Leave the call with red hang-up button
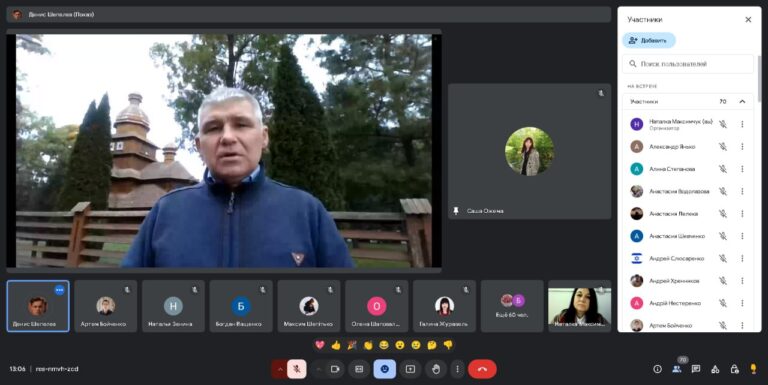 (x=482, y=369)
